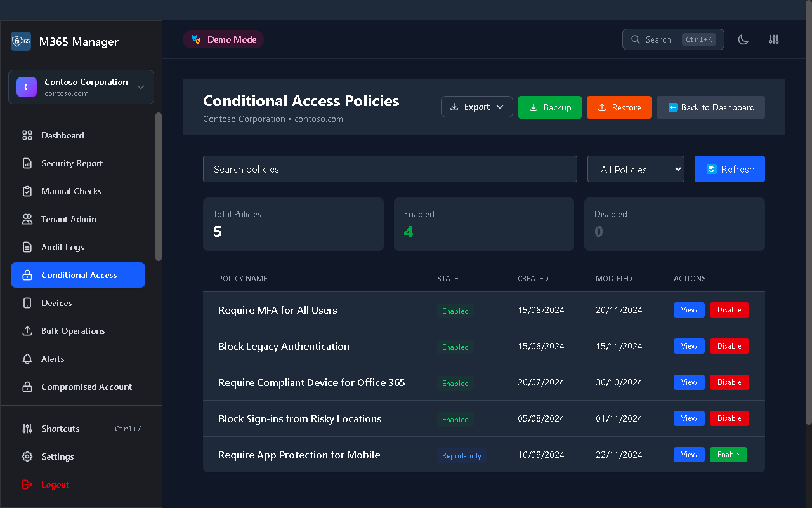Viewport: 812px width, 508px height.
Task: Enable the Require App Protection for Mobile policy
Action: (728, 455)
